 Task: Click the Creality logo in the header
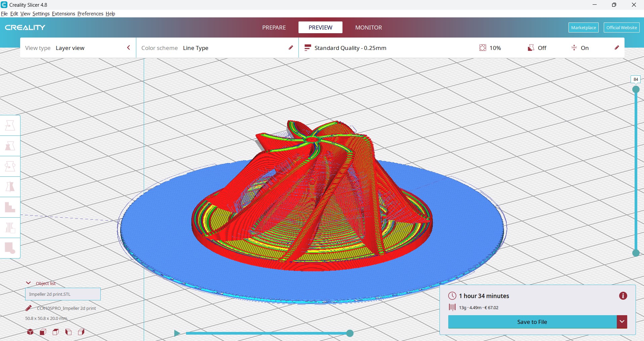(x=25, y=27)
